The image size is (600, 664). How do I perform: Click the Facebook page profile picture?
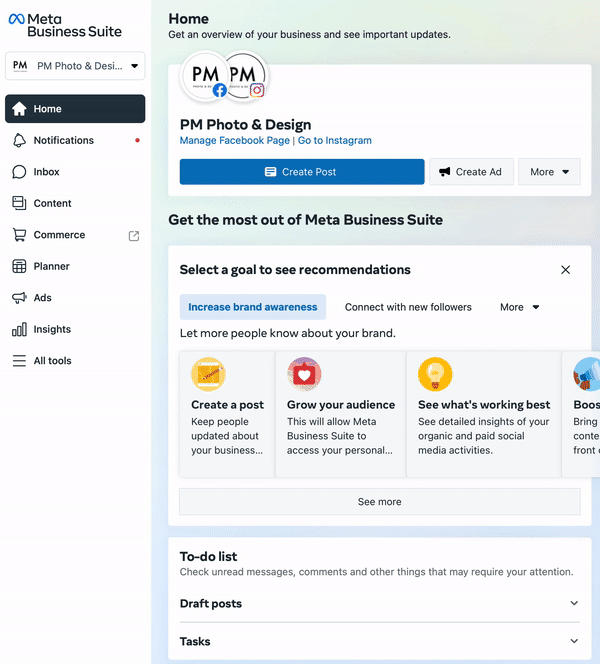click(205, 76)
